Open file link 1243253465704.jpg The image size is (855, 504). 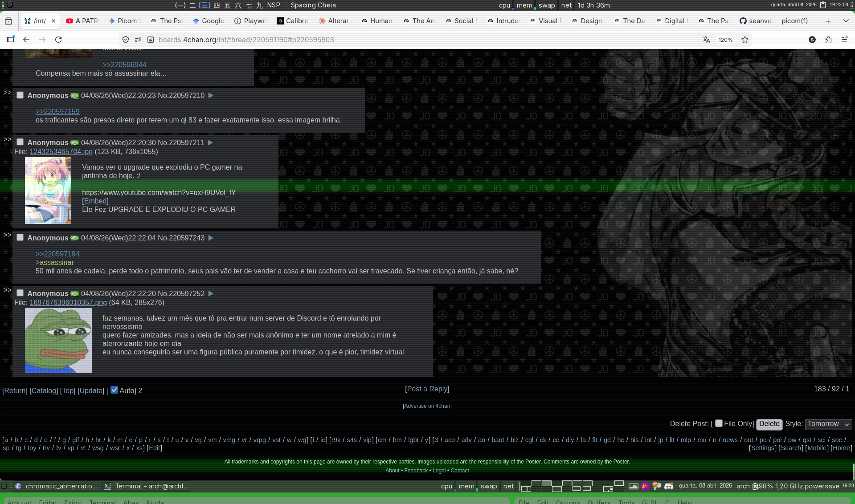(61, 151)
